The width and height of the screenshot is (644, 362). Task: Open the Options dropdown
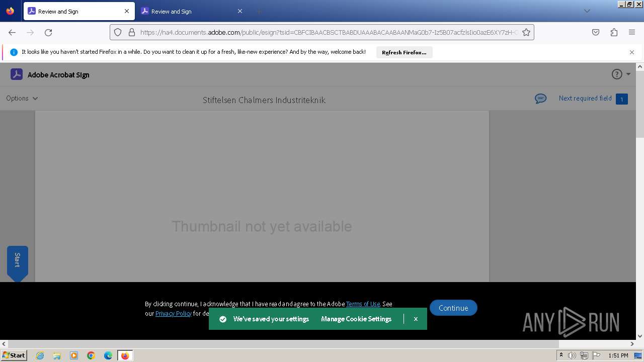pyautogui.click(x=22, y=98)
